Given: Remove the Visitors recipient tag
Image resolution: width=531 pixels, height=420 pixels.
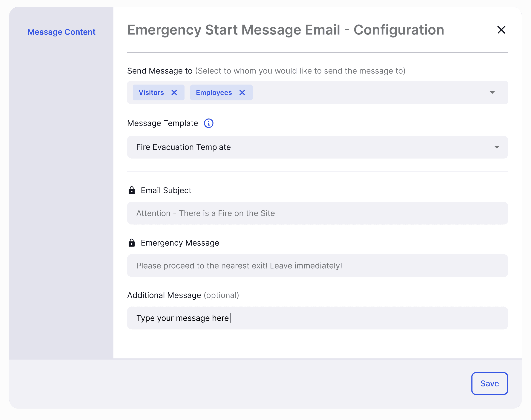Looking at the screenshot, I should [x=175, y=92].
